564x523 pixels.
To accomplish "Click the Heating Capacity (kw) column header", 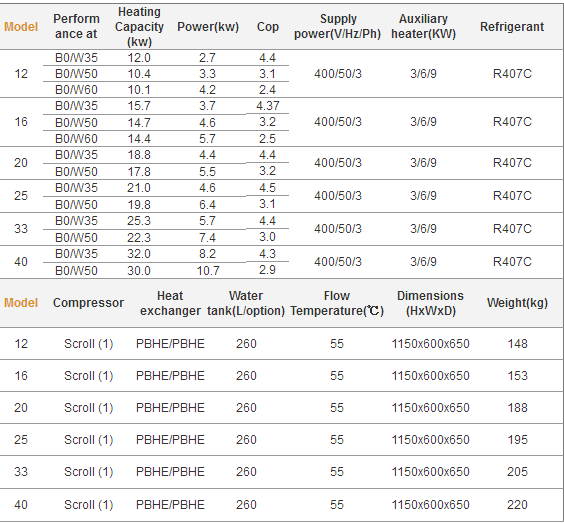I will pyautogui.click(x=139, y=27).
